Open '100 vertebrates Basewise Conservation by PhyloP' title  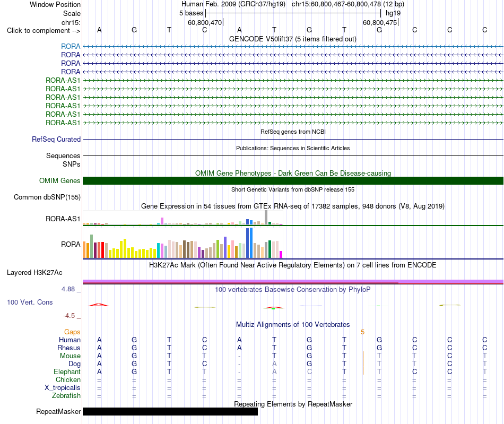click(x=292, y=290)
